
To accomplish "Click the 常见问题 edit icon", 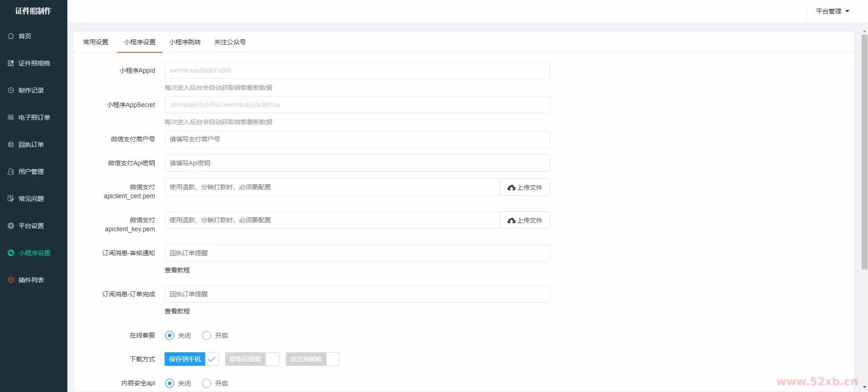I will (x=11, y=199).
